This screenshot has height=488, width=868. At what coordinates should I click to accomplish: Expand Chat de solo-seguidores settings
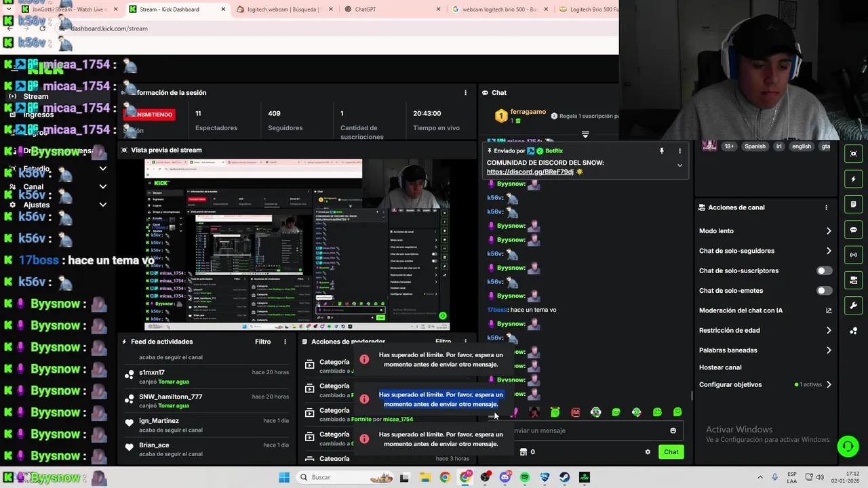tap(829, 251)
